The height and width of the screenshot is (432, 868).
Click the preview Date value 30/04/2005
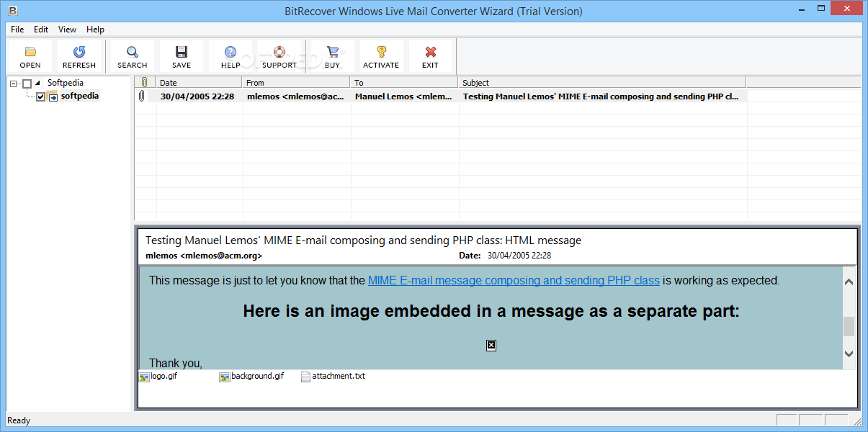(x=519, y=256)
